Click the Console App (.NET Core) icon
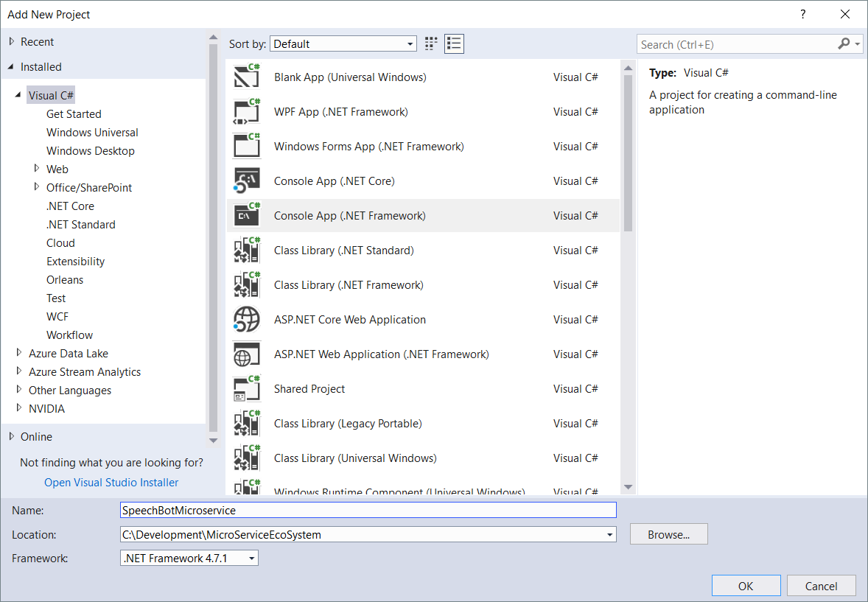This screenshot has width=868, height=602. (x=246, y=181)
